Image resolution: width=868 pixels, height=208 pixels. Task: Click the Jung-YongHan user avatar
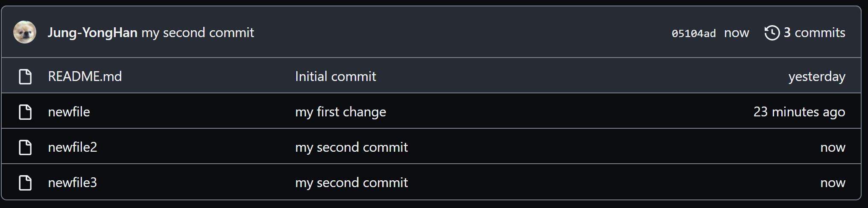coord(25,32)
